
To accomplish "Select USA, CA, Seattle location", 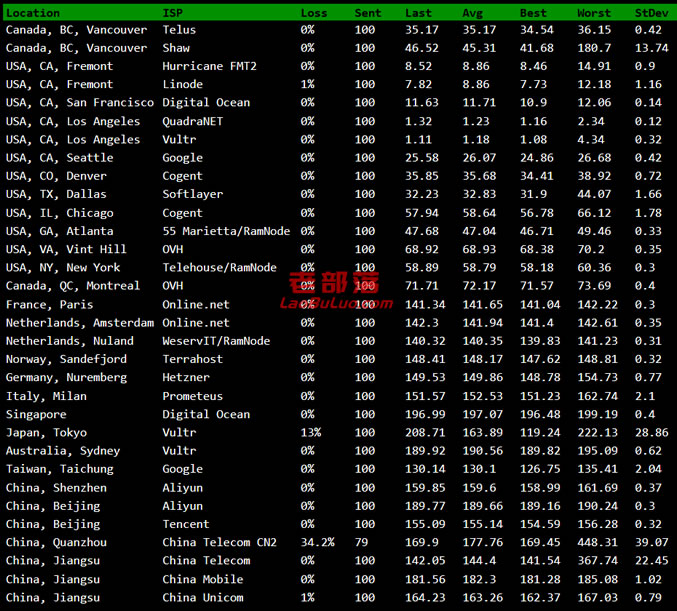I will pos(60,158).
